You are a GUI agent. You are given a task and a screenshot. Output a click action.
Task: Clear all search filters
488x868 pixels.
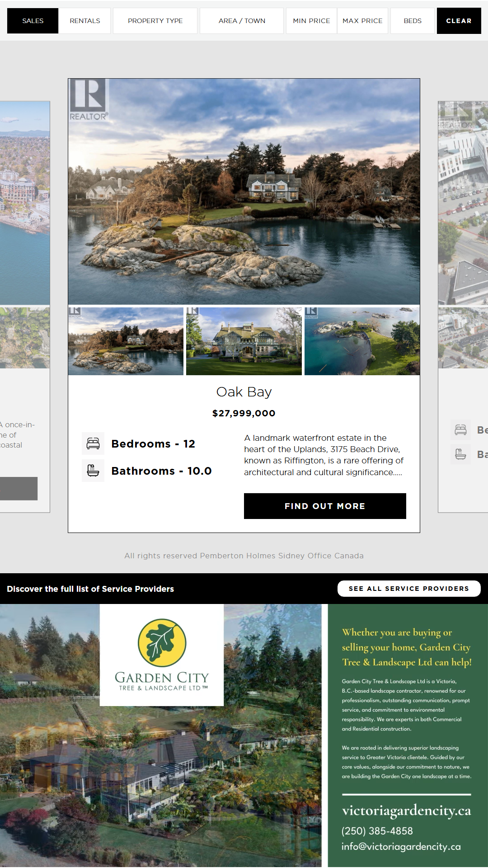pyautogui.click(x=459, y=21)
